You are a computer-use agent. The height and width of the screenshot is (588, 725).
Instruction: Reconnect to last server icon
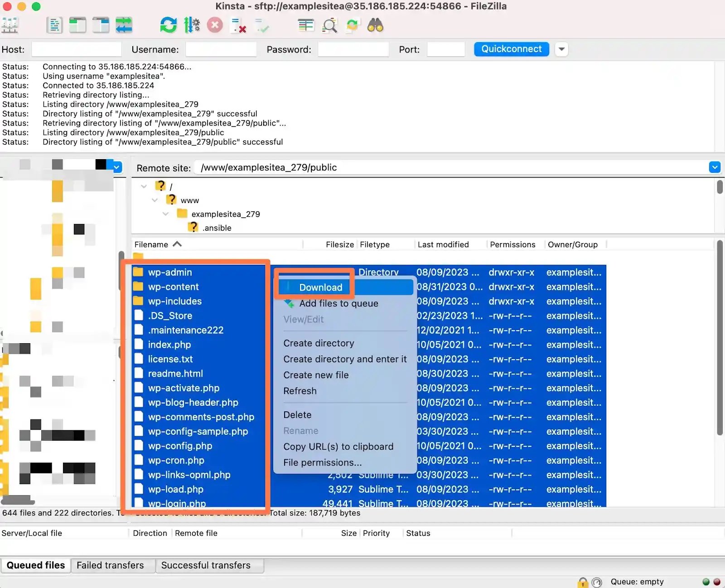point(261,25)
